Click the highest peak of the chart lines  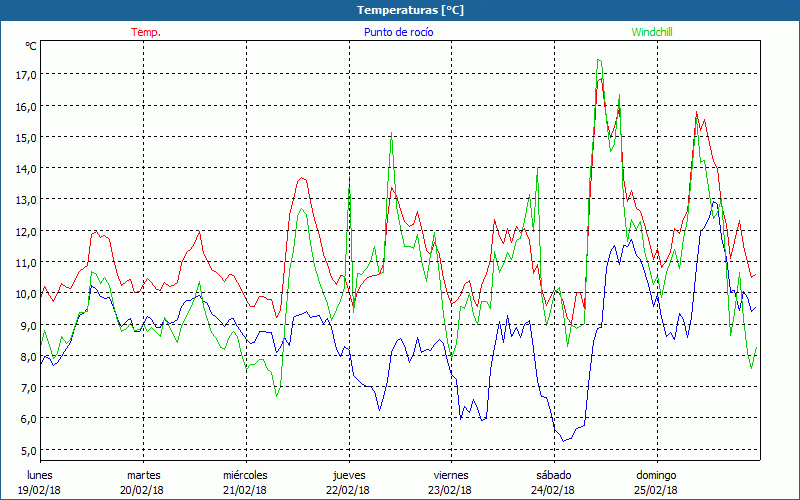598,60
